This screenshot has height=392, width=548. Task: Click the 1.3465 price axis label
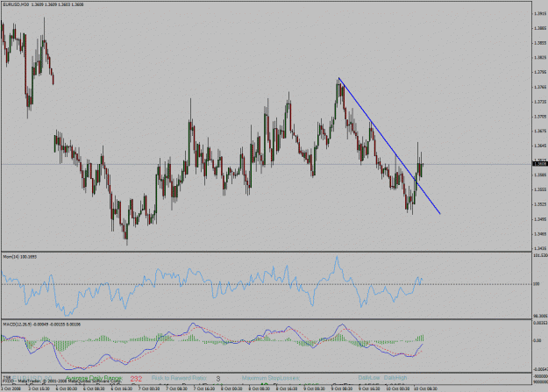click(540, 234)
